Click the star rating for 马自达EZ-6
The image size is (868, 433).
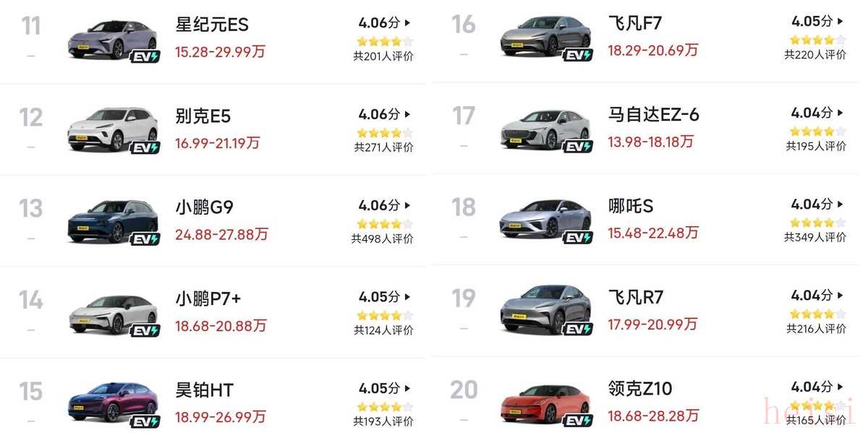click(817, 132)
